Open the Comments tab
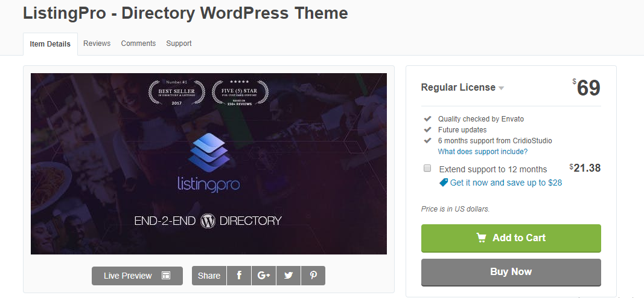This screenshot has width=644, height=298. coord(138,43)
